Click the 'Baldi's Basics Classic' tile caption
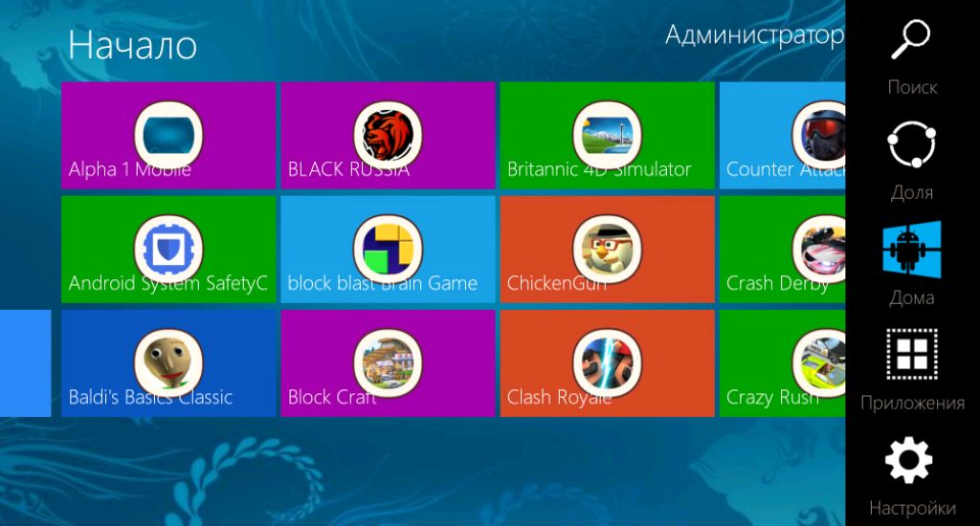 (150, 397)
